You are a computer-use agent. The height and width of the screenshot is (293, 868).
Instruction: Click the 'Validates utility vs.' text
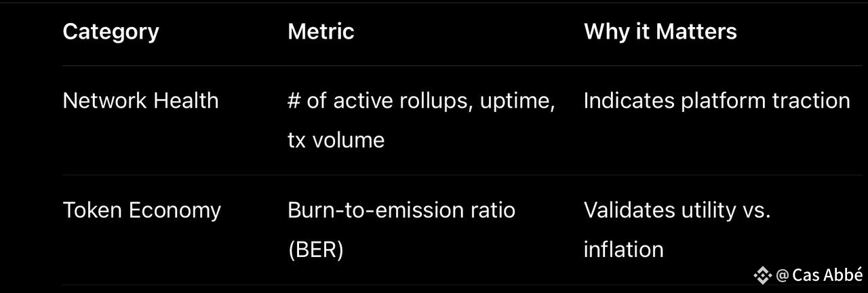(677, 210)
